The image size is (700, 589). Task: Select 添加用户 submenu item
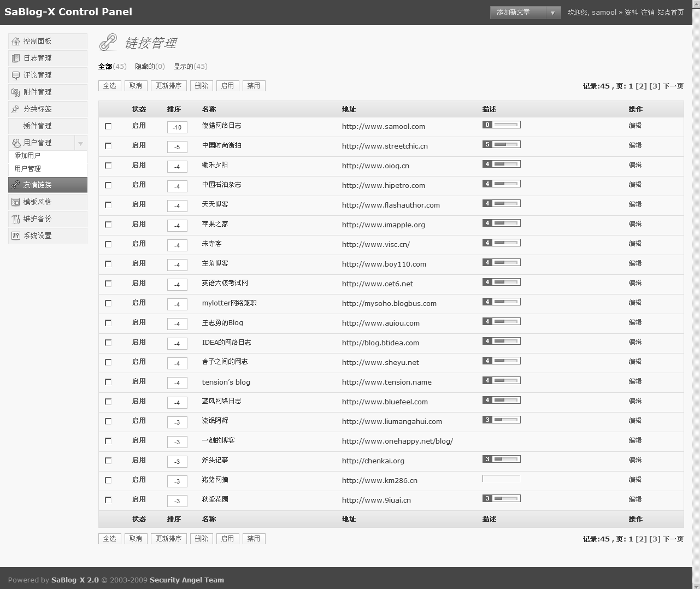click(x=27, y=156)
